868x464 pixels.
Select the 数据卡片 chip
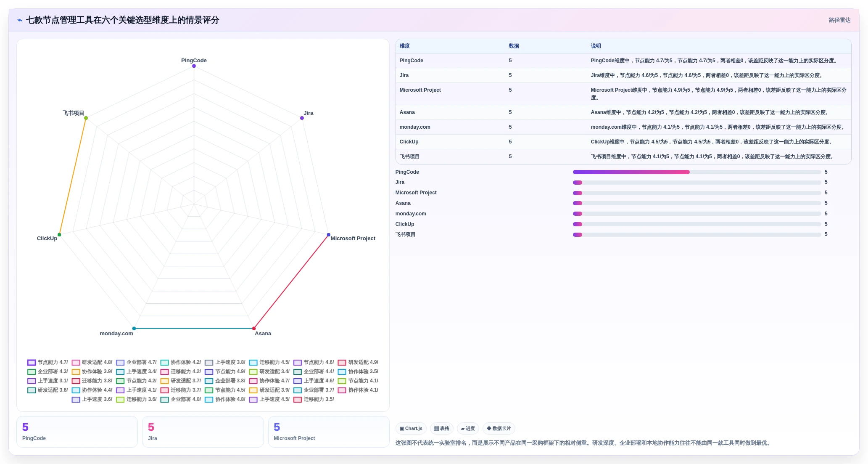[499, 429]
